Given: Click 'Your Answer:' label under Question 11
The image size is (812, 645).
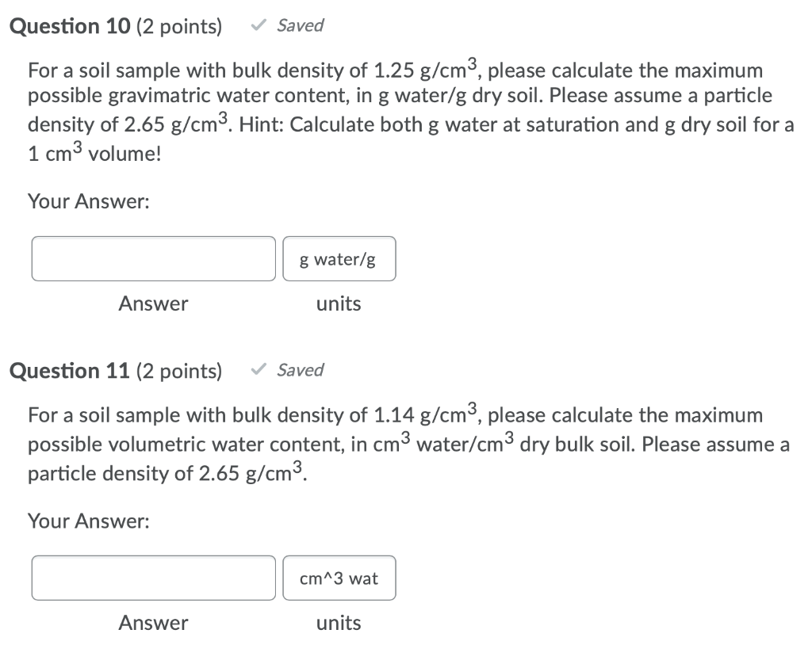Looking at the screenshot, I should point(87,521).
